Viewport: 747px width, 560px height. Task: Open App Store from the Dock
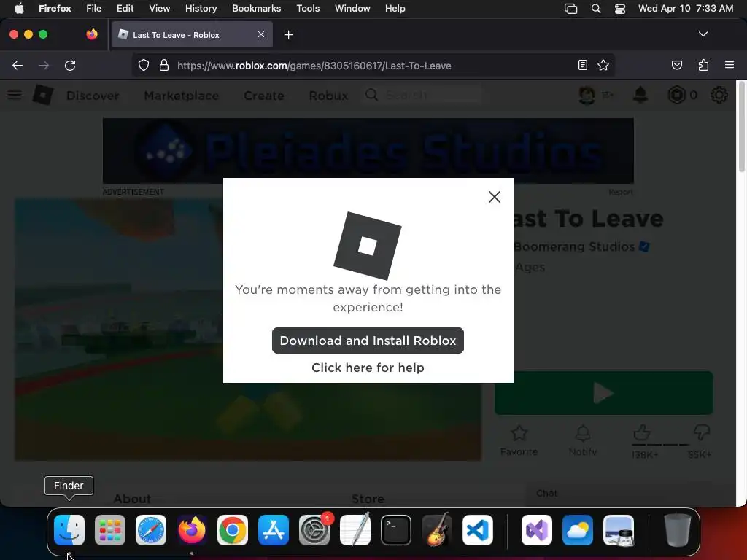click(x=274, y=530)
